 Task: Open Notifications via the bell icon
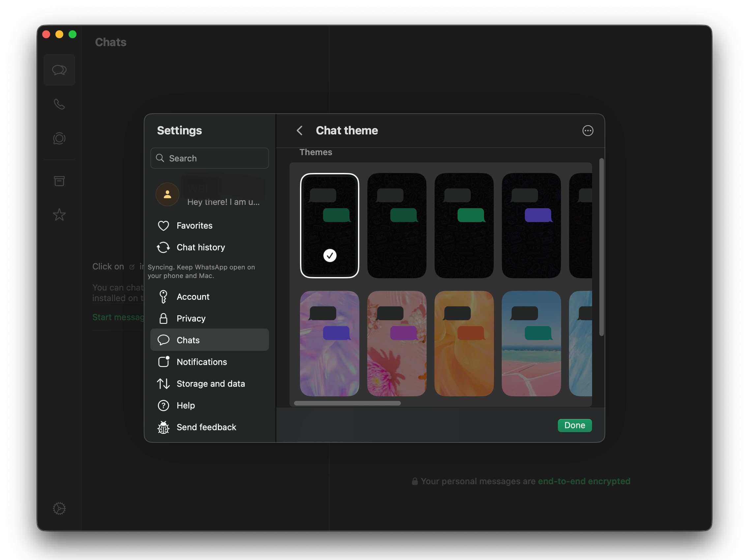(164, 362)
